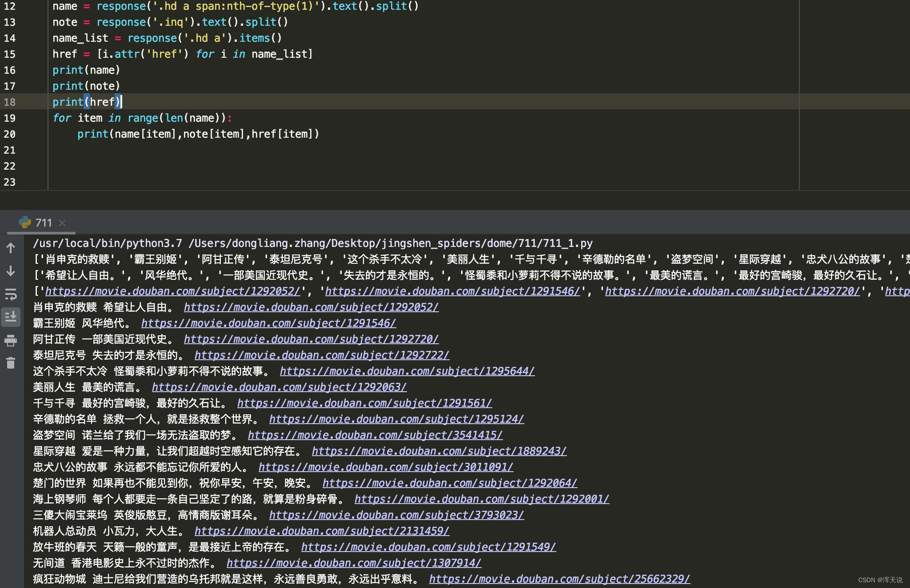This screenshot has width=910, height=588.
Task: Click the print(href) code line
Action: pyautogui.click(x=87, y=102)
